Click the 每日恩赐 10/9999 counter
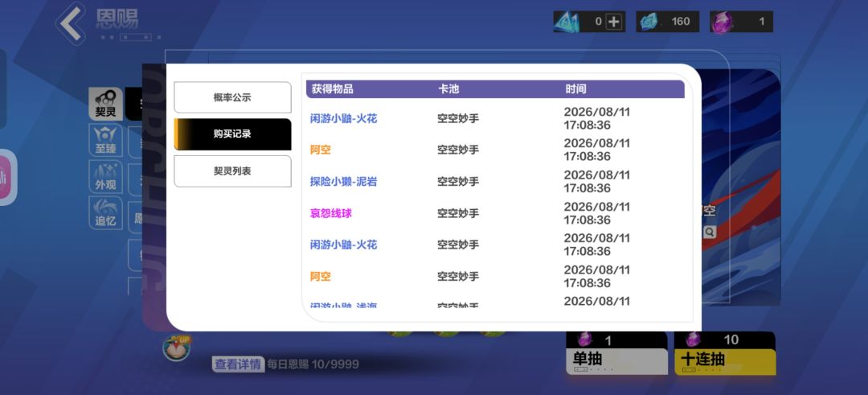The image size is (868, 395). [x=313, y=364]
